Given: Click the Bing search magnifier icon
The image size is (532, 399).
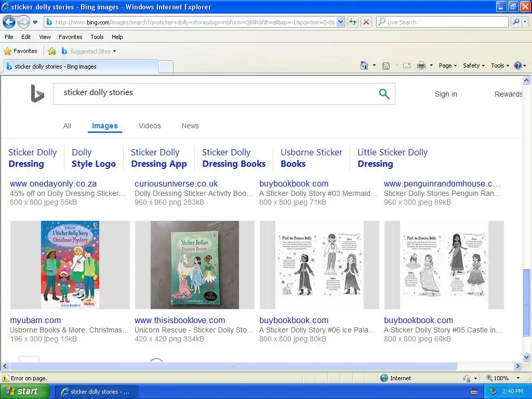Looking at the screenshot, I should pos(384,94).
